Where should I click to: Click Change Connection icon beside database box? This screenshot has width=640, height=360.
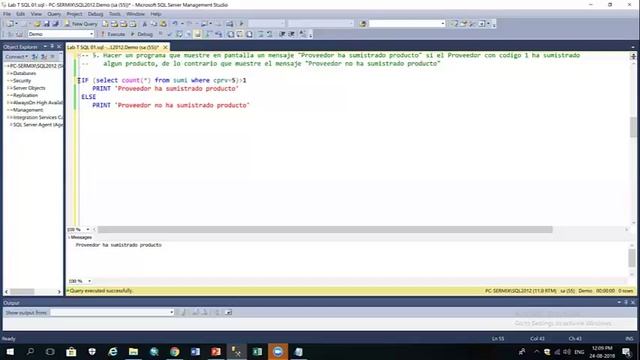[x=19, y=34]
